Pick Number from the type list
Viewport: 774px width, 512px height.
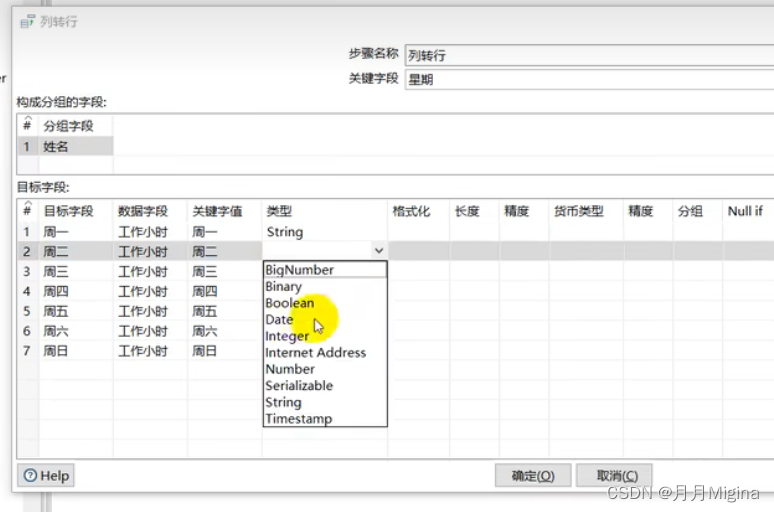coord(325,369)
